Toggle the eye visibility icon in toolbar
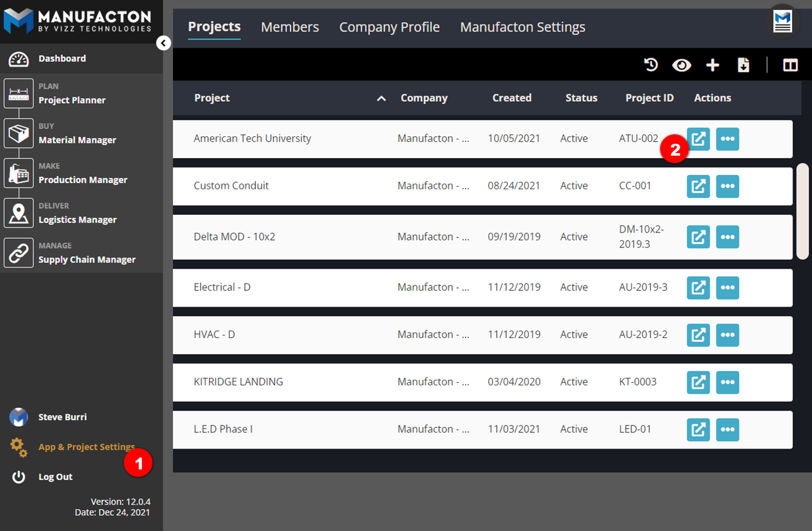The width and height of the screenshot is (812, 531). [x=681, y=65]
